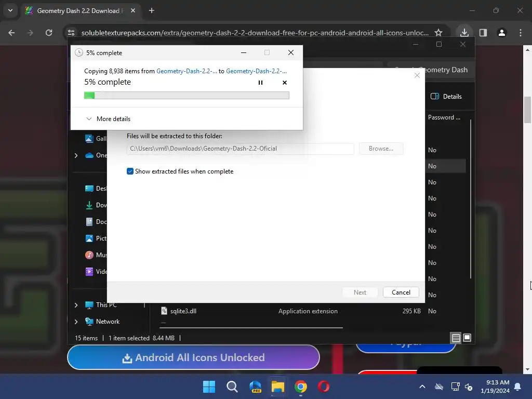Screen dimensions: 532x399
Task: Select the sqlite3.dll file
Action: (x=183, y=311)
